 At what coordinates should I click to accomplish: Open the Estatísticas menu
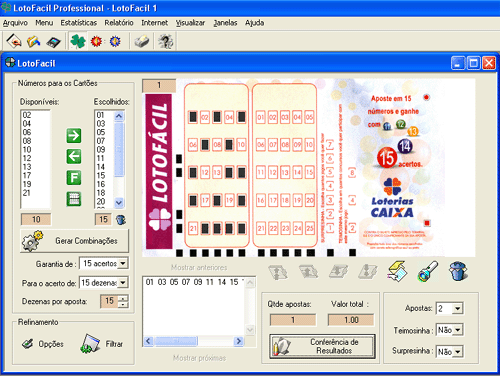tap(79, 23)
